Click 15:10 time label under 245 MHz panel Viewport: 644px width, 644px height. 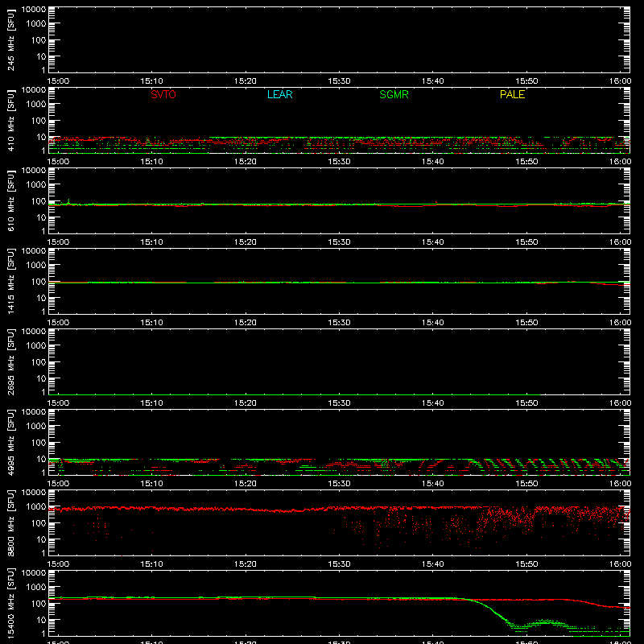pos(151,81)
